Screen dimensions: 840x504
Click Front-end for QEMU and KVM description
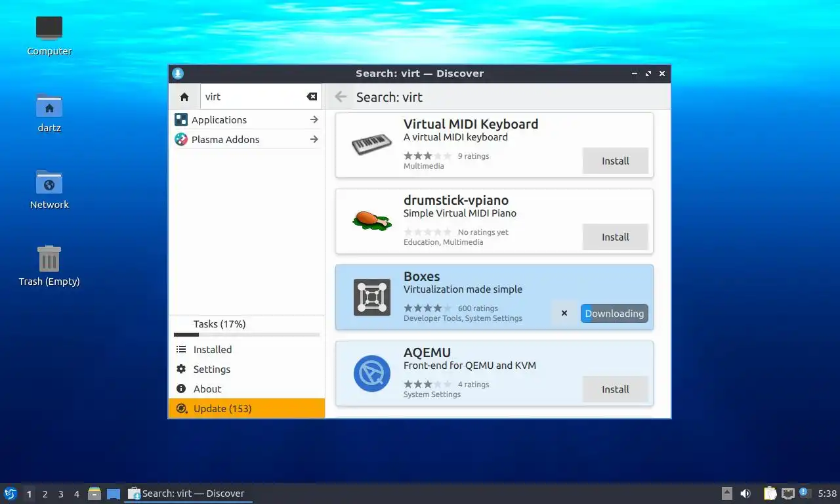470,366
